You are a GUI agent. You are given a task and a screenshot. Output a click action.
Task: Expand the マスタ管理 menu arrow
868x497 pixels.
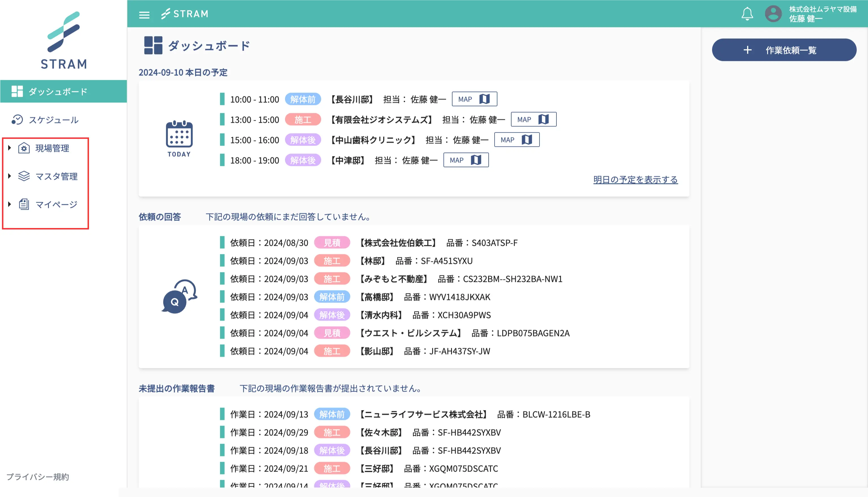(x=10, y=176)
